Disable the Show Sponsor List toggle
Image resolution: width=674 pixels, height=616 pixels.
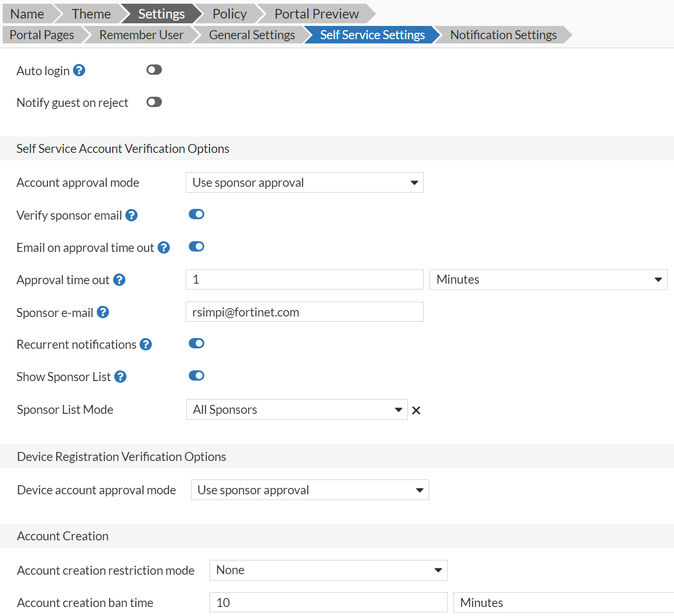tap(196, 375)
